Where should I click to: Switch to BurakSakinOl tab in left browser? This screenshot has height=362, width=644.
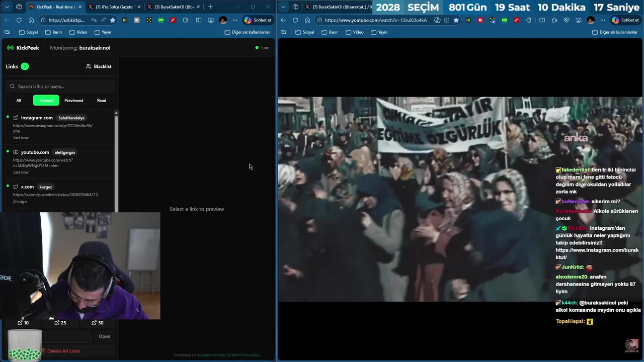[x=174, y=7]
